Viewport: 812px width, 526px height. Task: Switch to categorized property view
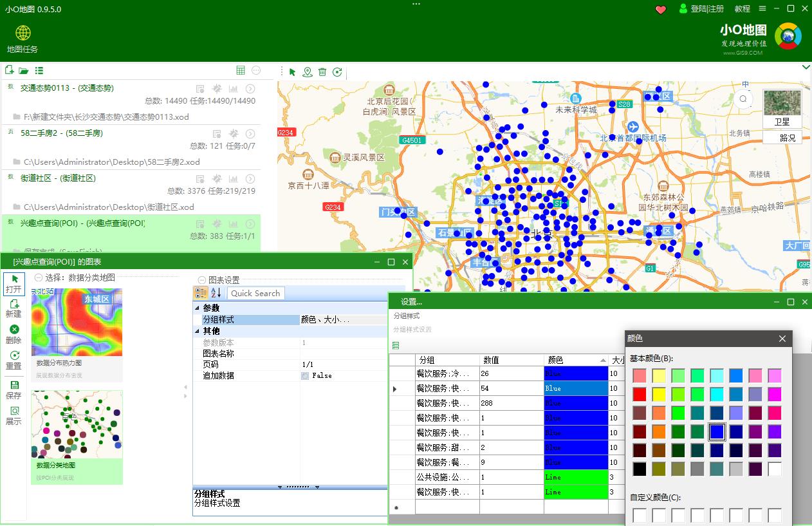201,293
